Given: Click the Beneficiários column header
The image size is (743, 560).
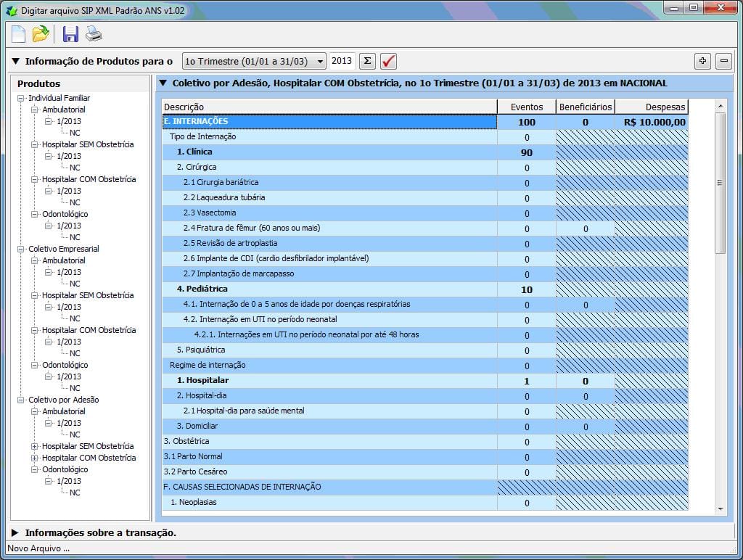Looking at the screenshot, I should [586, 107].
